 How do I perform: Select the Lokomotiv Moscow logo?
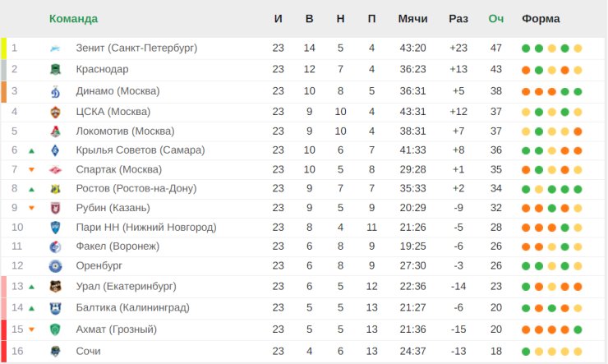55,131
